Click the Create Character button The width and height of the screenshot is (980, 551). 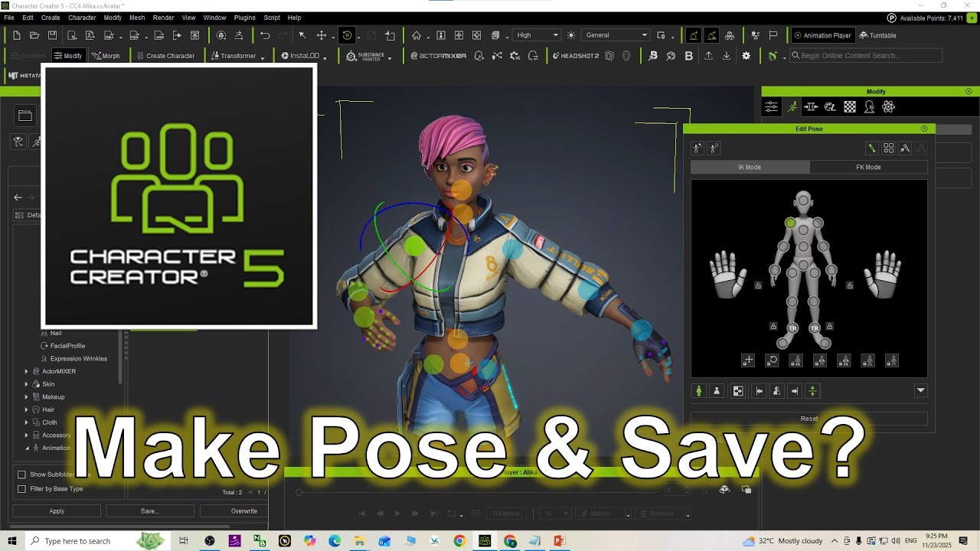[x=165, y=56]
